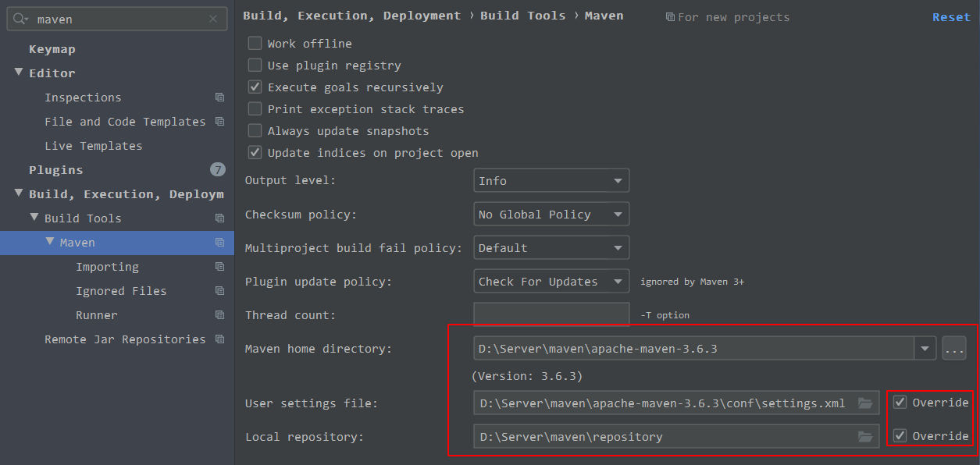Click the search magnifier icon
The width and height of the screenshot is (980, 465).
coord(21,19)
